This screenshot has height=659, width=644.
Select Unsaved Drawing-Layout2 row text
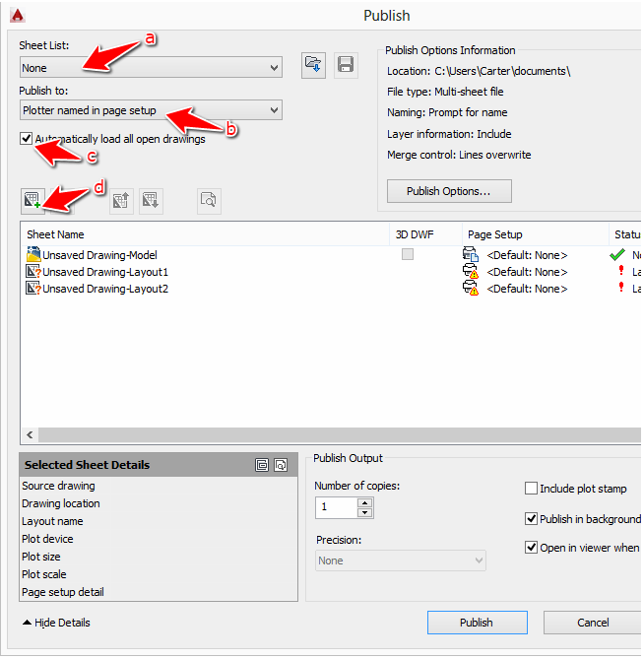pyautogui.click(x=105, y=289)
